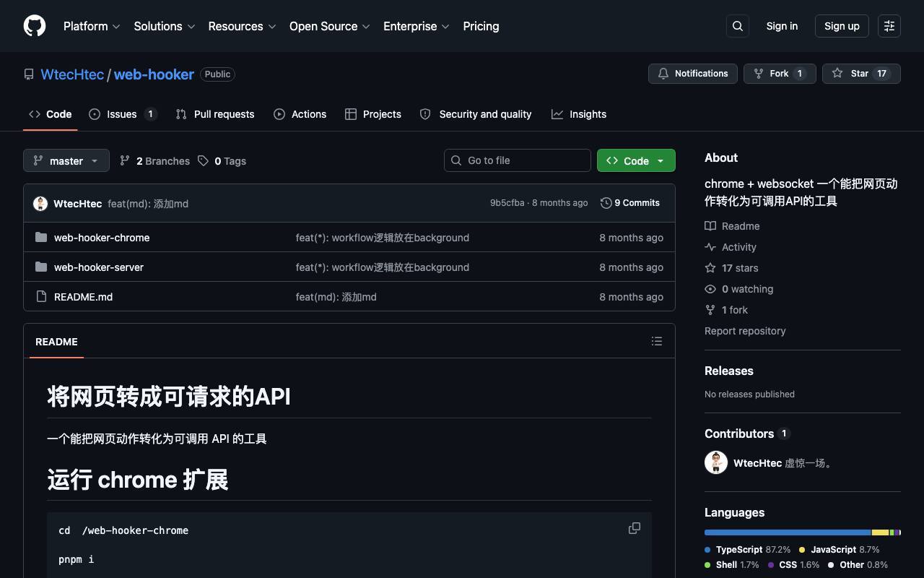View the 1 fork link
Image resolution: width=924 pixels, height=578 pixels.
[x=726, y=310]
